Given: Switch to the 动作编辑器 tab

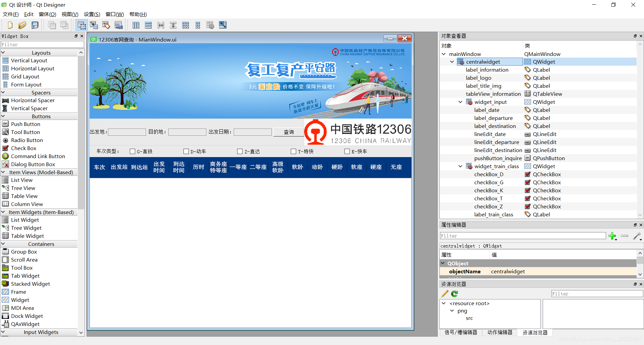Looking at the screenshot, I should click(x=500, y=333).
